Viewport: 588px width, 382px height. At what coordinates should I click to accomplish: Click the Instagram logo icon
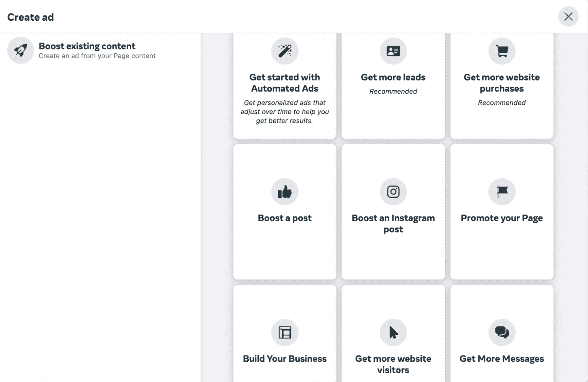(393, 192)
